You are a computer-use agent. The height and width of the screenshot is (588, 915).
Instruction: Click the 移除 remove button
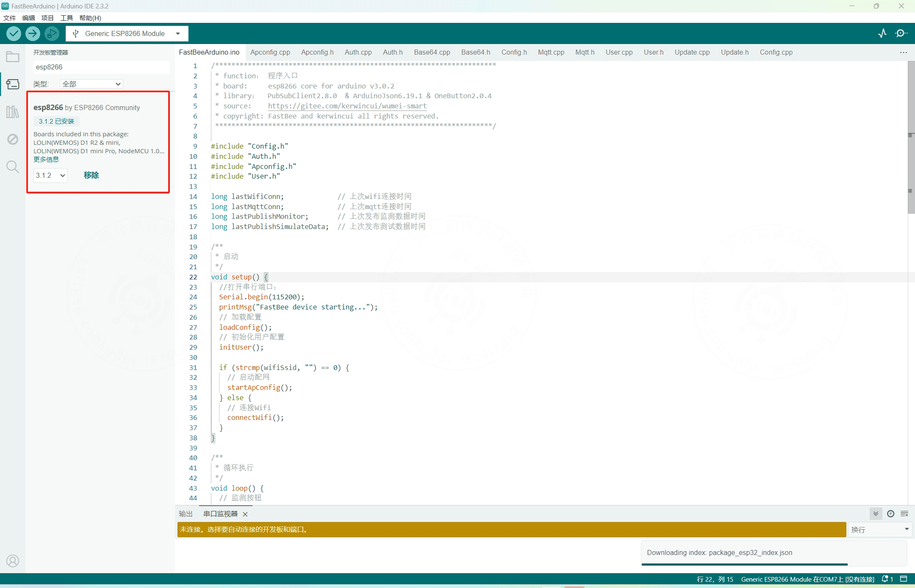pos(91,175)
